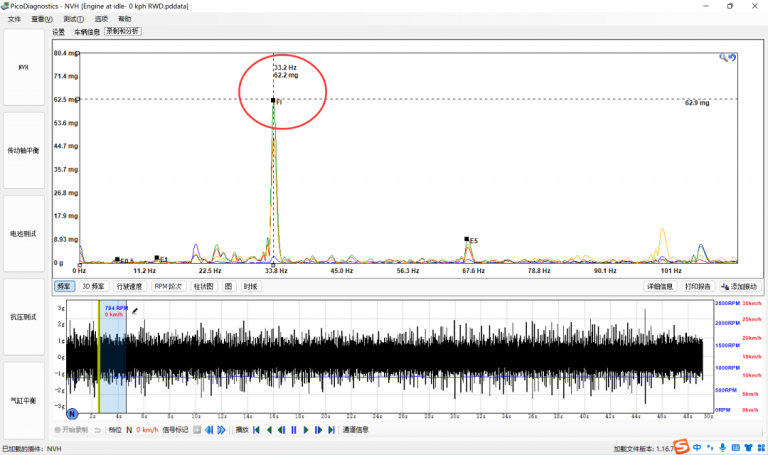
Task: Open the NVH test in the sidebar
Action: (x=24, y=67)
